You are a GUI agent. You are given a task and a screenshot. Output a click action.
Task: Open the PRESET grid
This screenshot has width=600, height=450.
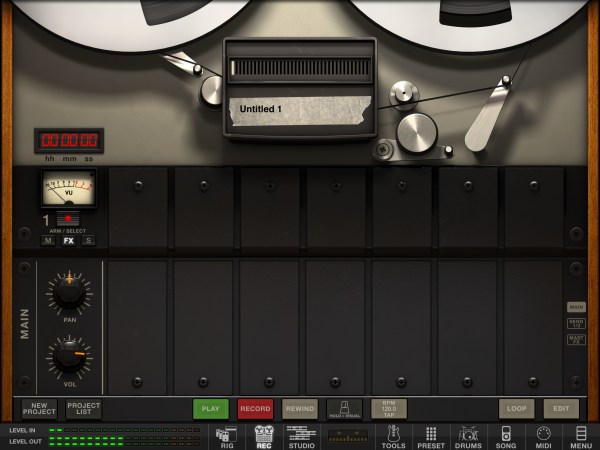point(431,437)
